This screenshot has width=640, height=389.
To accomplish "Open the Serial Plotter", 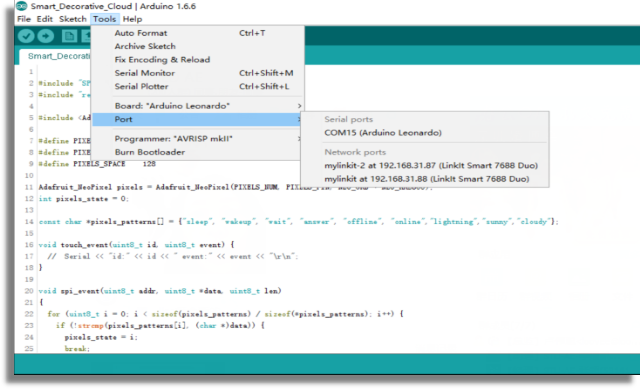I will (x=198, y=87).
